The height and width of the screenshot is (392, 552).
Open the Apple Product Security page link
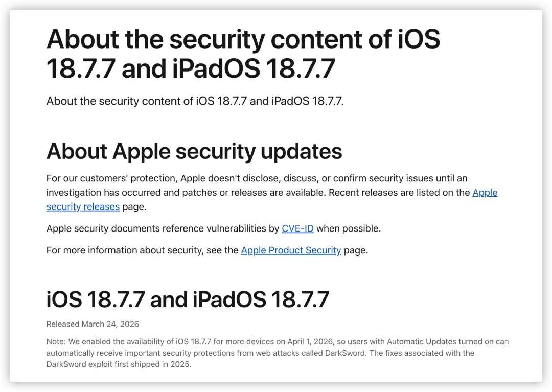[x=291, y=250]
